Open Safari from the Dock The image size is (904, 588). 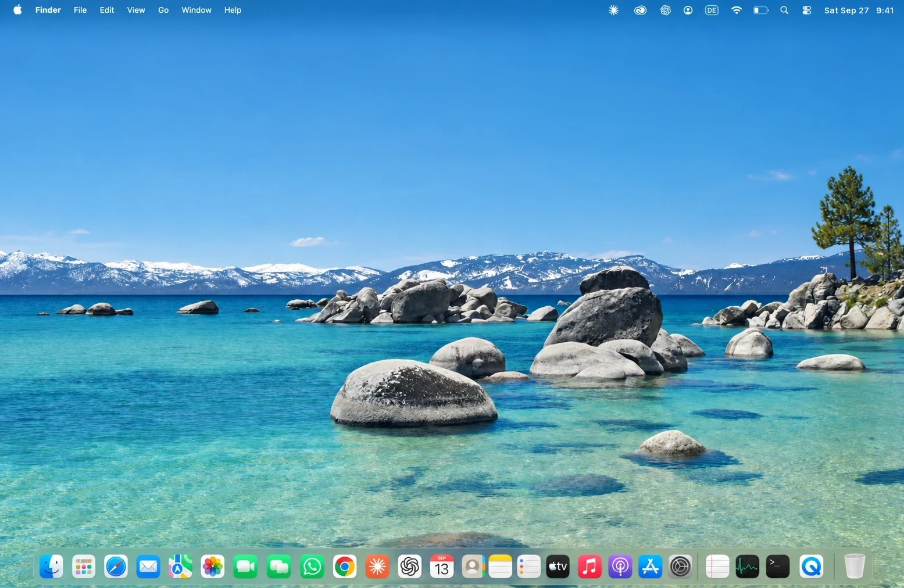pos(116,567)
